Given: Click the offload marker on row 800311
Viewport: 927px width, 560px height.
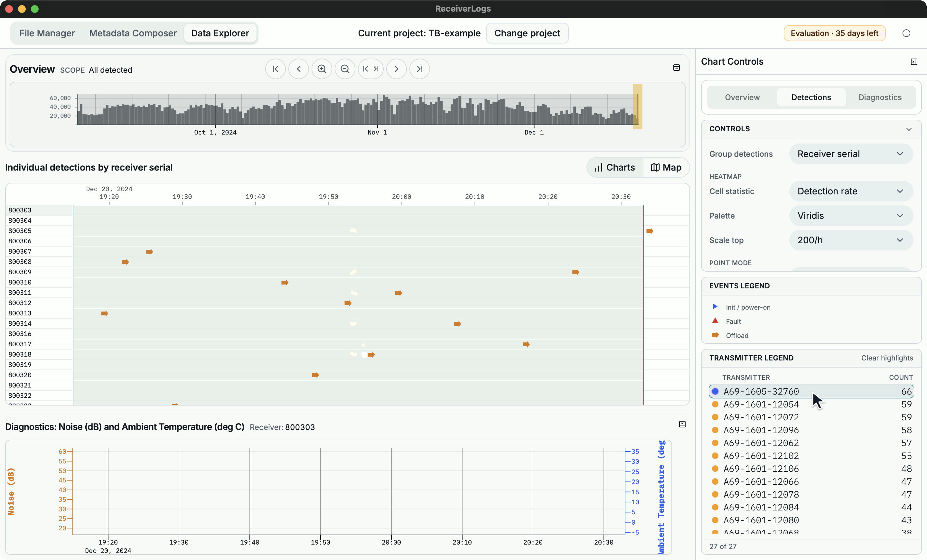Looking at the screenshot, I should (398, 293).
